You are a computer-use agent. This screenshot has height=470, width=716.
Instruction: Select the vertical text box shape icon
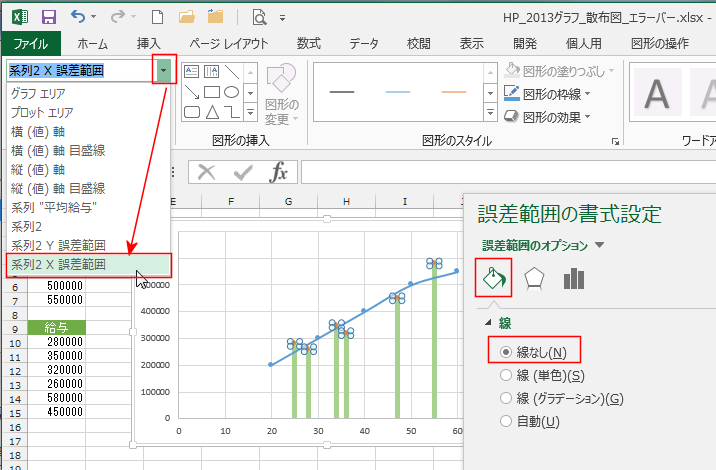pyautogui.click(x=211, y=71)
